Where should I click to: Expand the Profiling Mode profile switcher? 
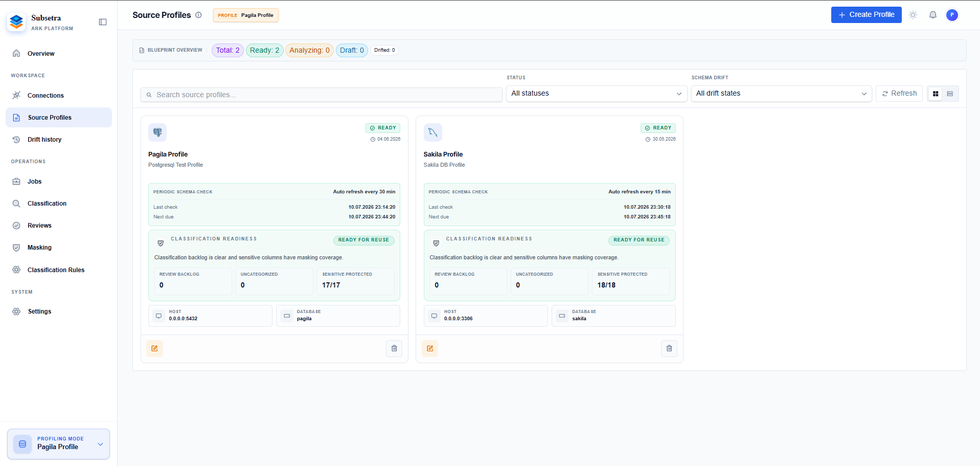coord(59,444)
